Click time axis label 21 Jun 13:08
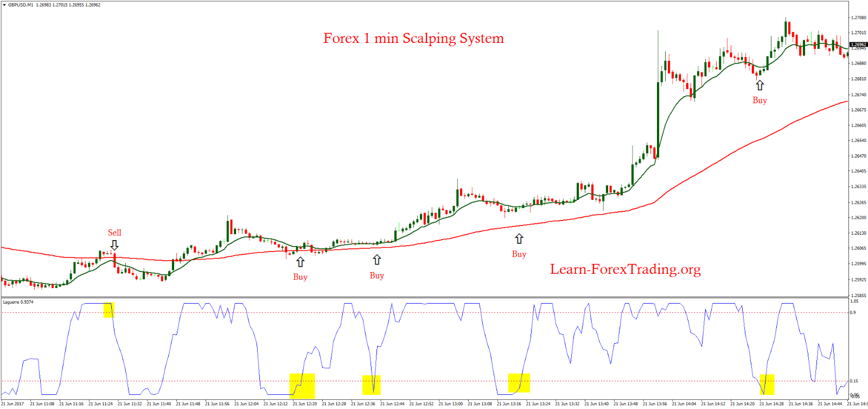 (x=480, y=404)
